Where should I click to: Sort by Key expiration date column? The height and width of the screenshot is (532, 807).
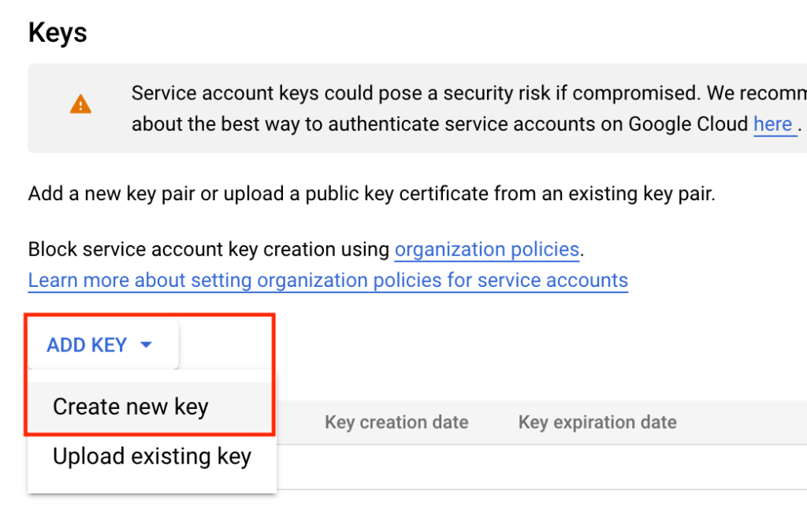597,422
